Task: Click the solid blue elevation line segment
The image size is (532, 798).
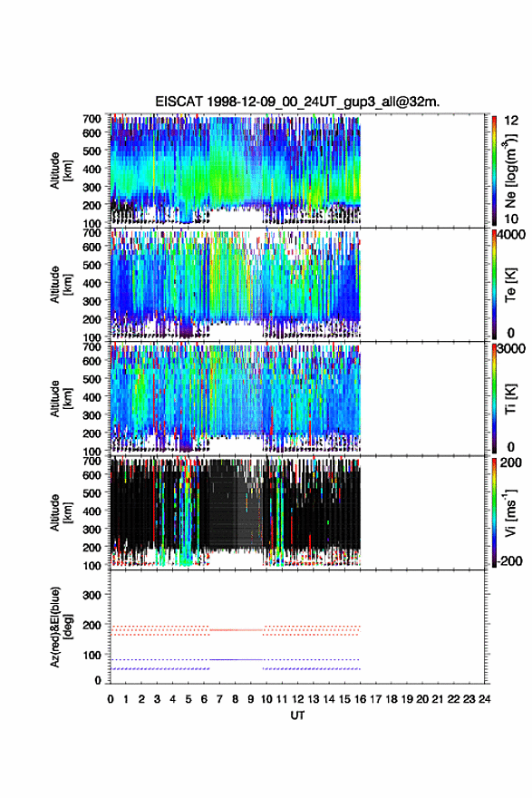Action: pos(236,659)
